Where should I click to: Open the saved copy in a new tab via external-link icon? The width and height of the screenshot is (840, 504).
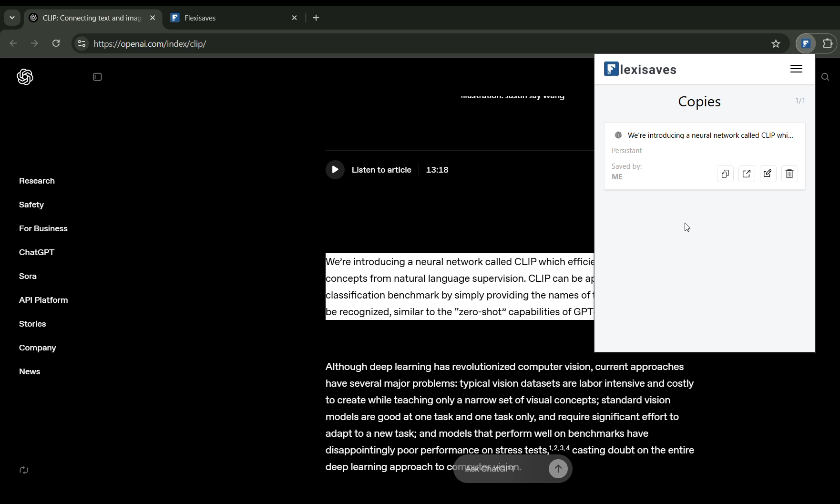746,174
